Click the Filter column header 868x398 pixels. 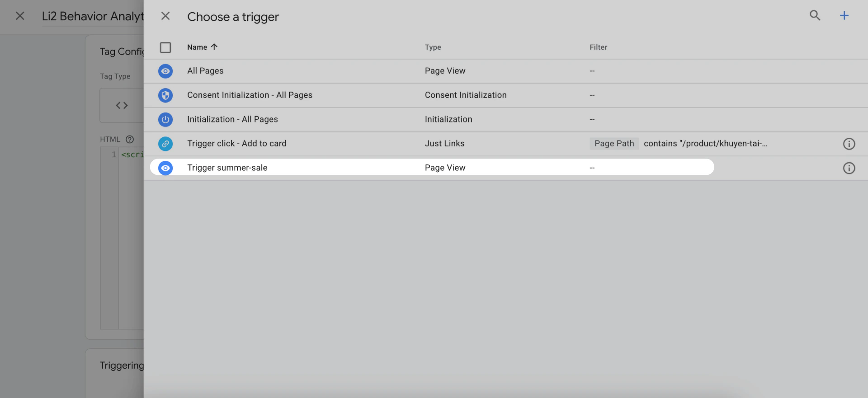598,47
